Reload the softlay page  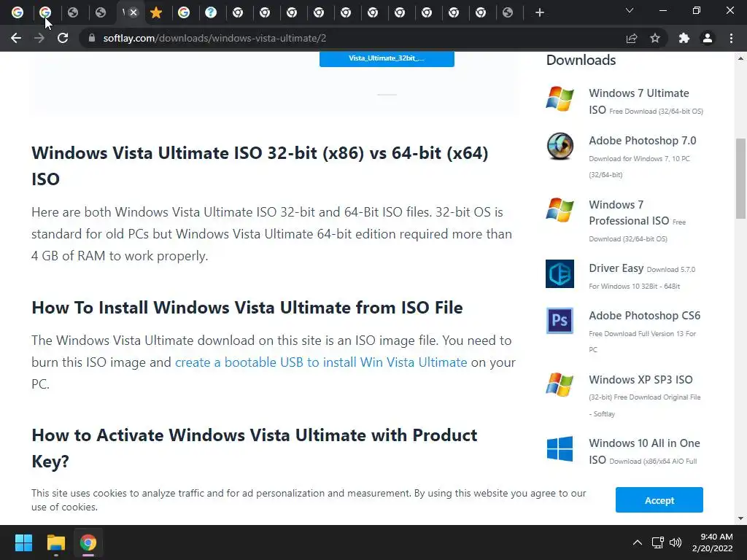[63, 38]
